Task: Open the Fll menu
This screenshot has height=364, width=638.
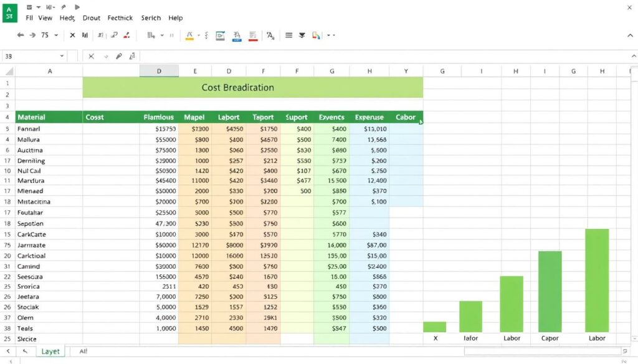Action: click(x=29, y=18)
